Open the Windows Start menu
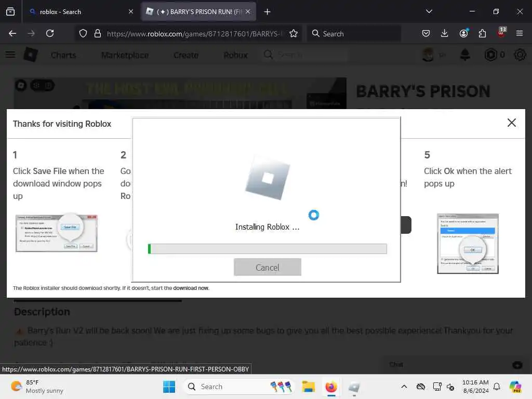 coord(169,387)
